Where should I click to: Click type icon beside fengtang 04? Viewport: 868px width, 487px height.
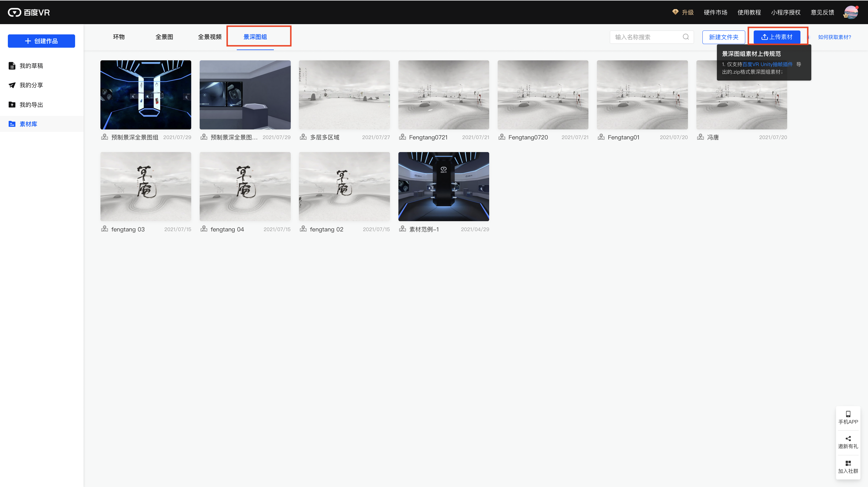click(204, 229)
